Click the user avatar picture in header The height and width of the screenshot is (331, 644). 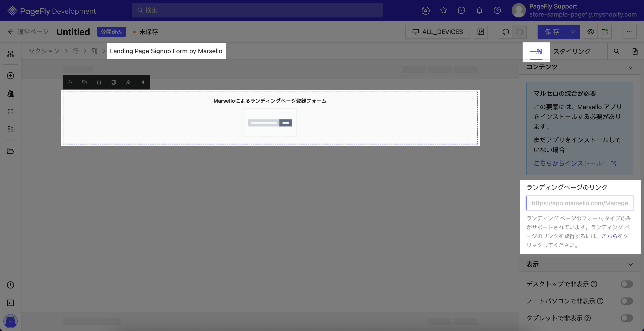click(519, 10)
